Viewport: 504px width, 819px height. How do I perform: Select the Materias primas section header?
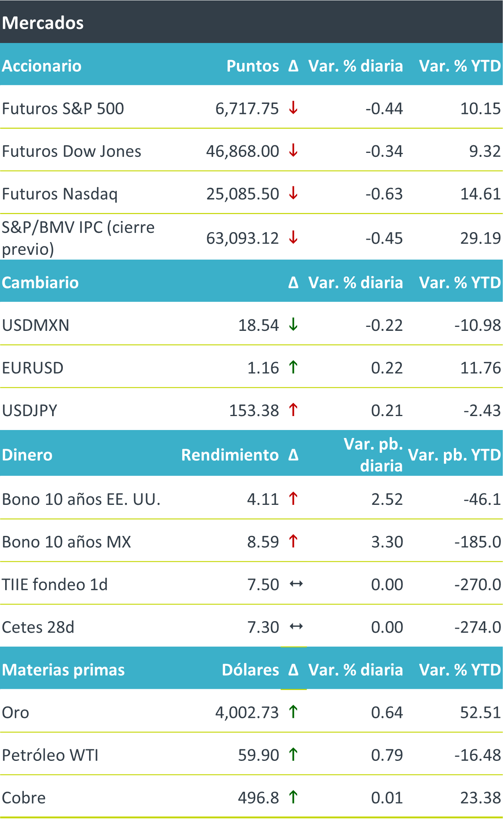[x=63, y=670]
